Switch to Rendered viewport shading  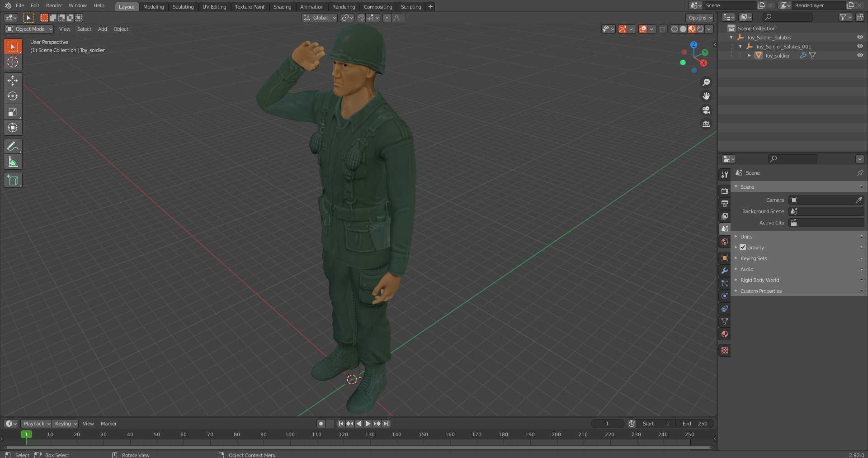point(700,29)
